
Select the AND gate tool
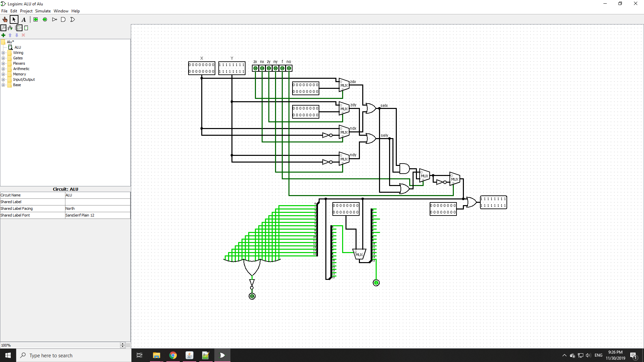pyautogui.click(x=63, y=19)
